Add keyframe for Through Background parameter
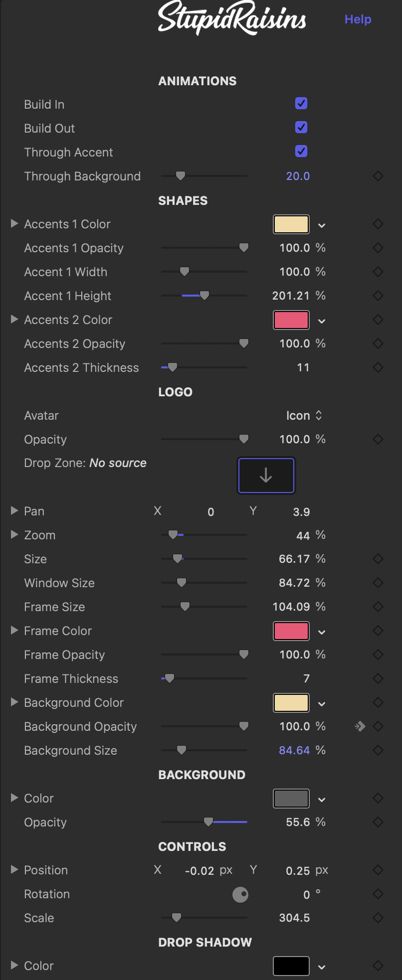Screen dimensions: 402x980 coord(378,176)
